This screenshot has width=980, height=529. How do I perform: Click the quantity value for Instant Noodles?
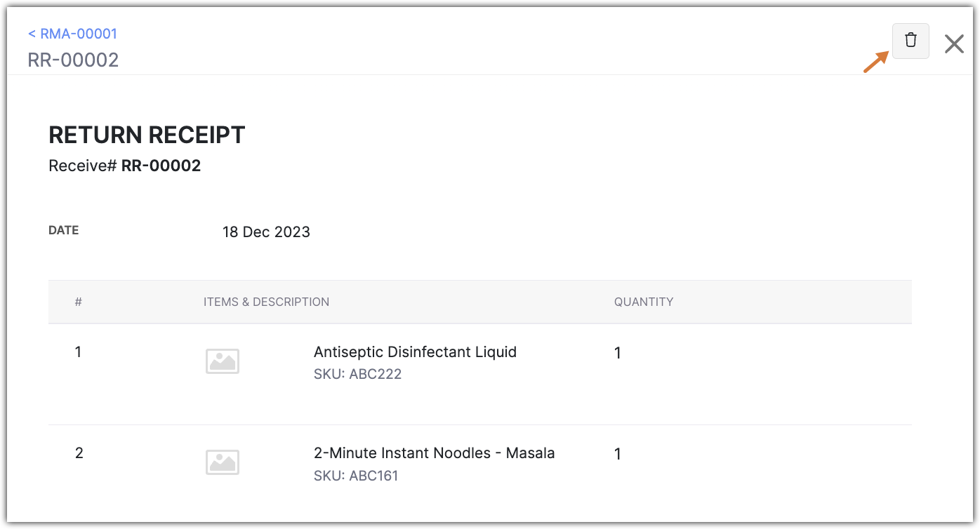[618, 455]
